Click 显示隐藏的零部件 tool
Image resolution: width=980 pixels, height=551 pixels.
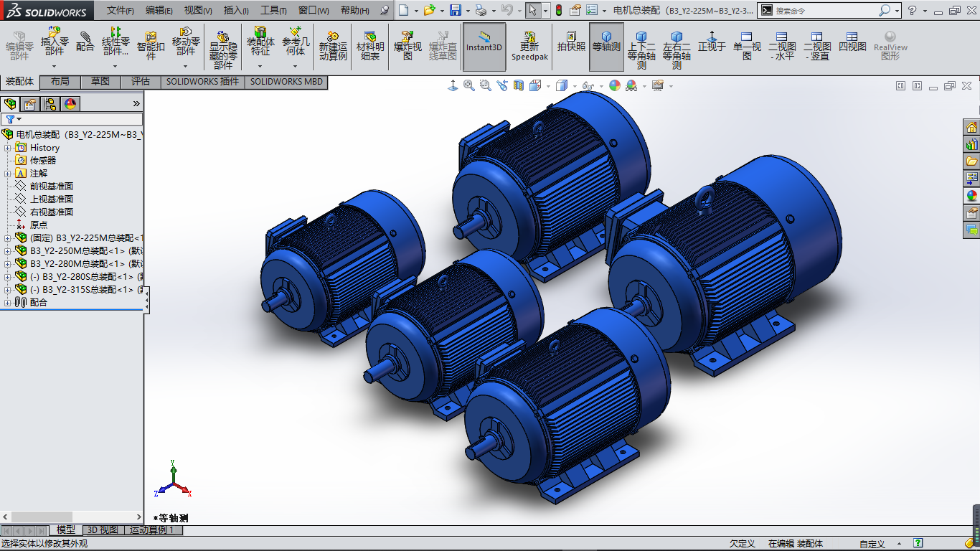pos(223,50)
